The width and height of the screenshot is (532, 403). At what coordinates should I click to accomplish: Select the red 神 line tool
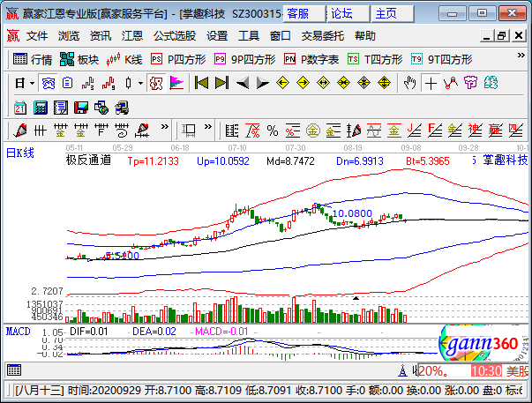pos(475,131)
